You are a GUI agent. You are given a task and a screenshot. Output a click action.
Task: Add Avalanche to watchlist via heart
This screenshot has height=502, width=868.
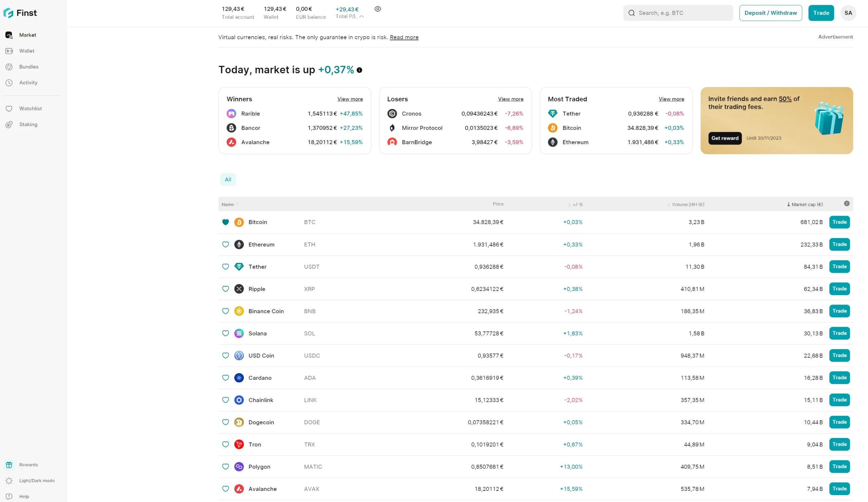point(225,489)
